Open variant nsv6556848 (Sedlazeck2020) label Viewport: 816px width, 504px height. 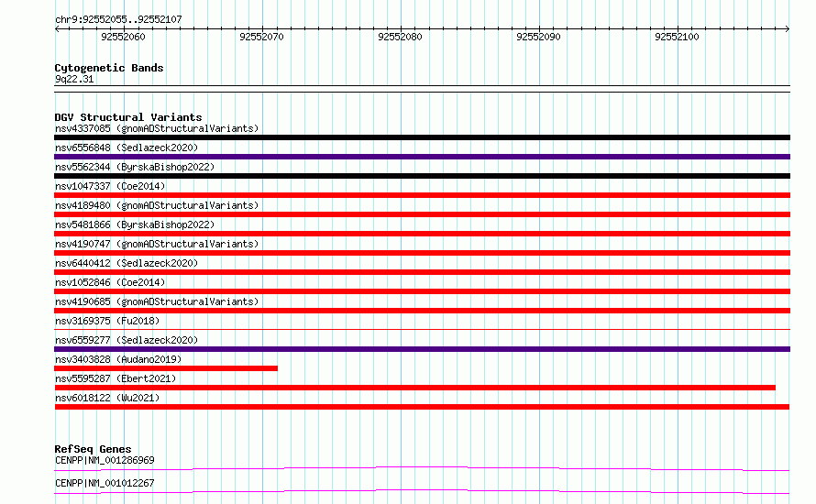(127, 148)
